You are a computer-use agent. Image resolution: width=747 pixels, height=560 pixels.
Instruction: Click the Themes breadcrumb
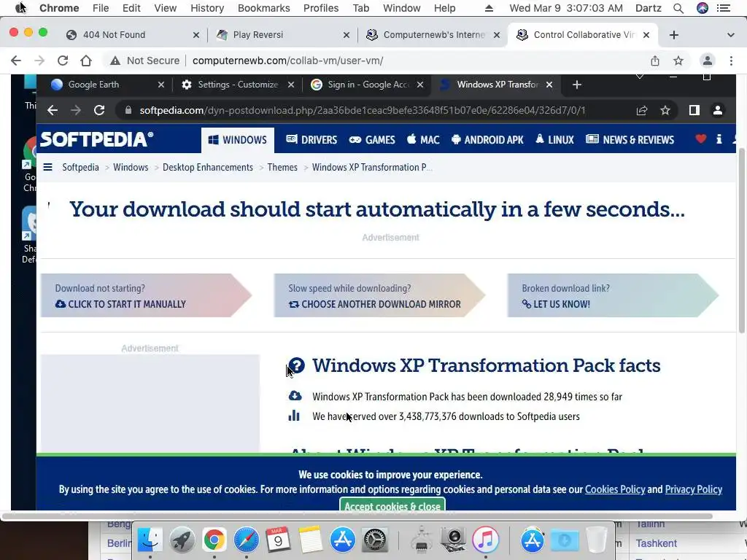point(282,167)
